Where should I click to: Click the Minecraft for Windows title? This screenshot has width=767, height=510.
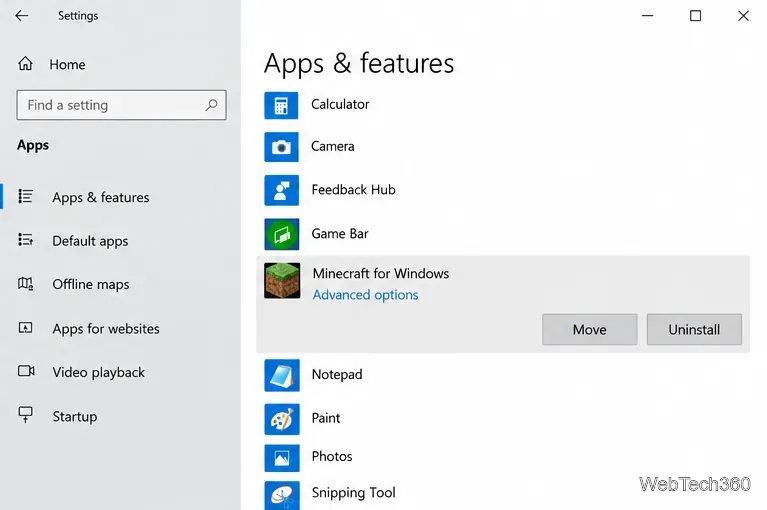tap(381, 273)
